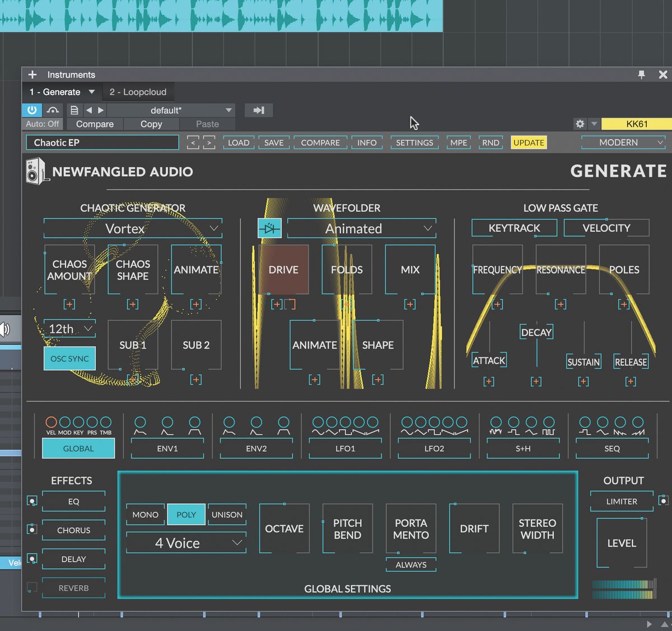Open the preset file document icon
The height and width of the screenshot is (631, 672).
(x=74, y=110)
